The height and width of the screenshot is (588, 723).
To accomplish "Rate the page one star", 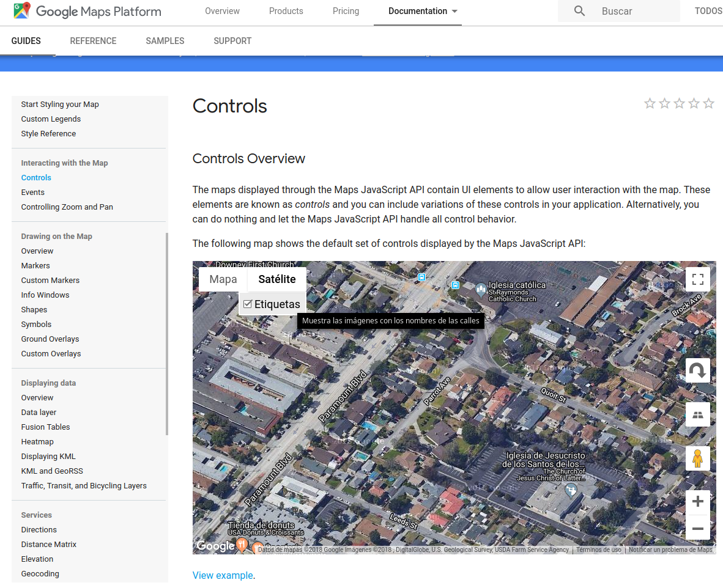I will (650, 103).
